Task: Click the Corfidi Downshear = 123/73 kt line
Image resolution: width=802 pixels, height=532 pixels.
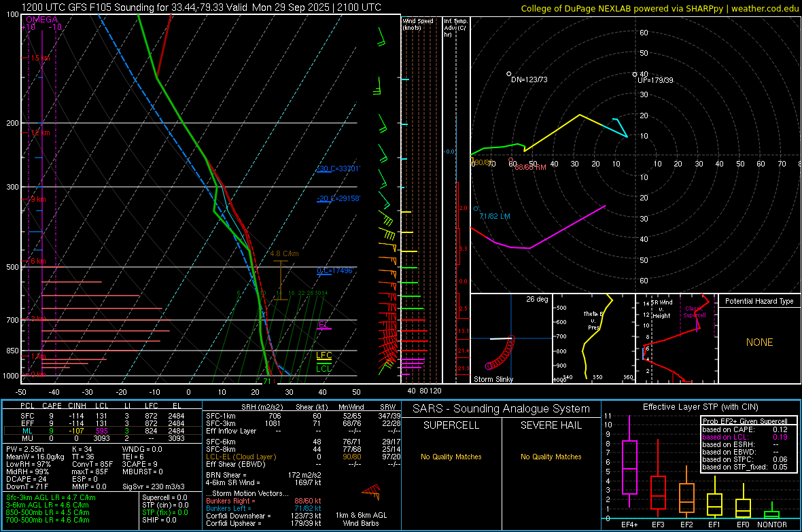Action: click(264, 516)
